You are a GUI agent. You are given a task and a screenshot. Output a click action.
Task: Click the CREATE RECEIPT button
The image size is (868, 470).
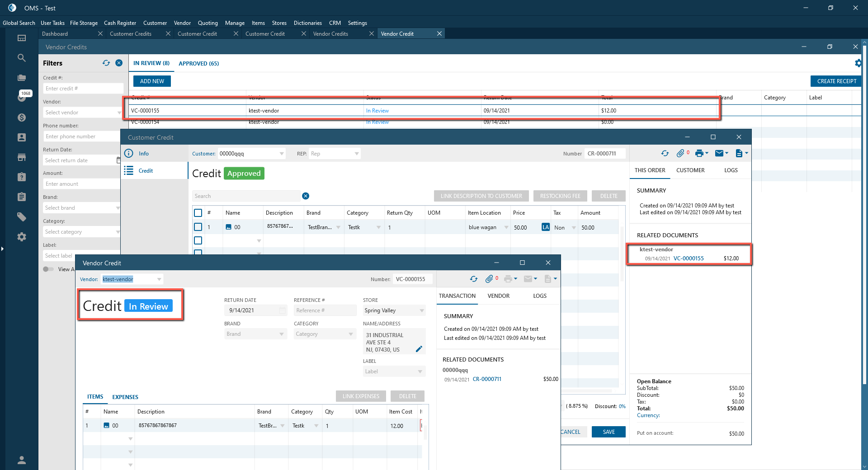click(x=837, y=81)
